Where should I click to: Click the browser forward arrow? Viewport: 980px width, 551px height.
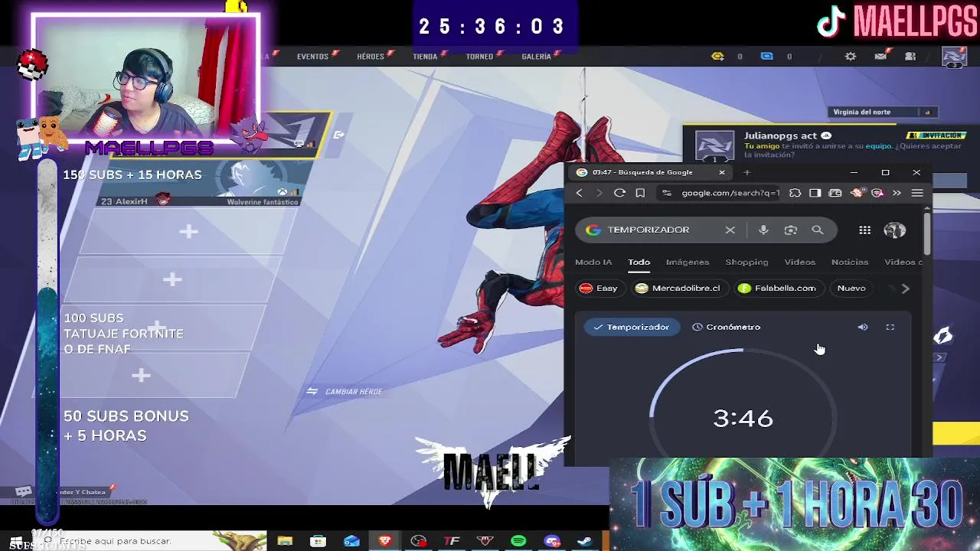pyautogui.click(x=599, y=193)
